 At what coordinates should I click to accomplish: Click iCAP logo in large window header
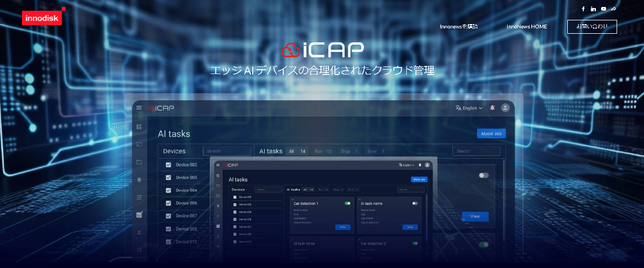pyautogui.click(x=161, y=108)
